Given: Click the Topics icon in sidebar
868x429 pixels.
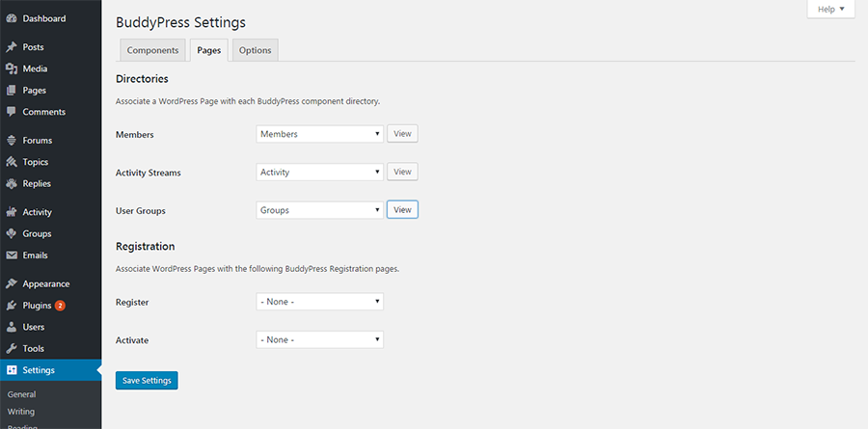Looking at the screenshot, I should [11, 162].
